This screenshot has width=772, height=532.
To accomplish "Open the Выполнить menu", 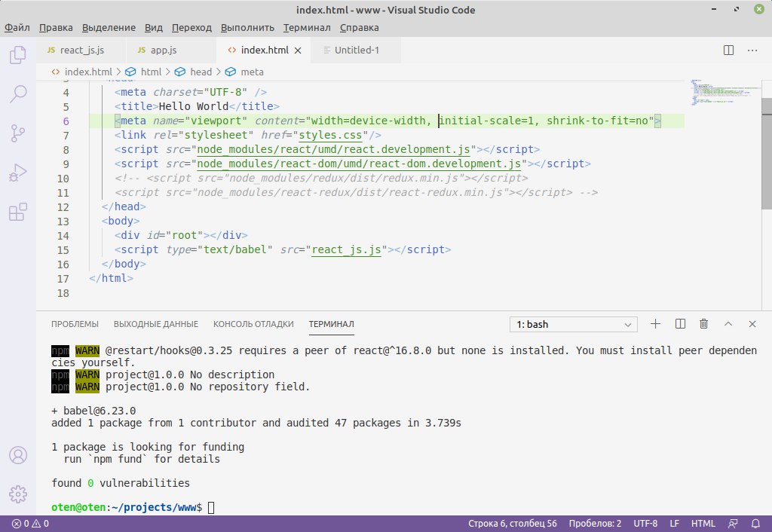I will pos(247,28).
